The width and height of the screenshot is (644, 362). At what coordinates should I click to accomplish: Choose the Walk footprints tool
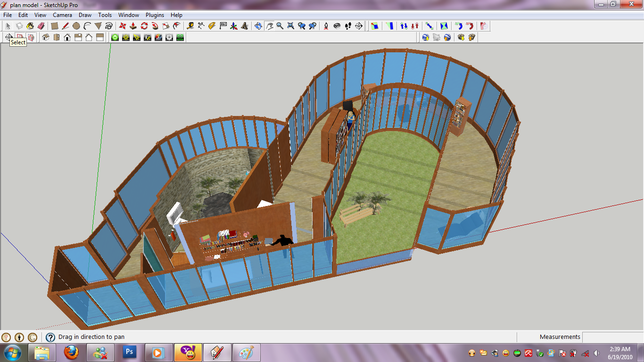348,26
